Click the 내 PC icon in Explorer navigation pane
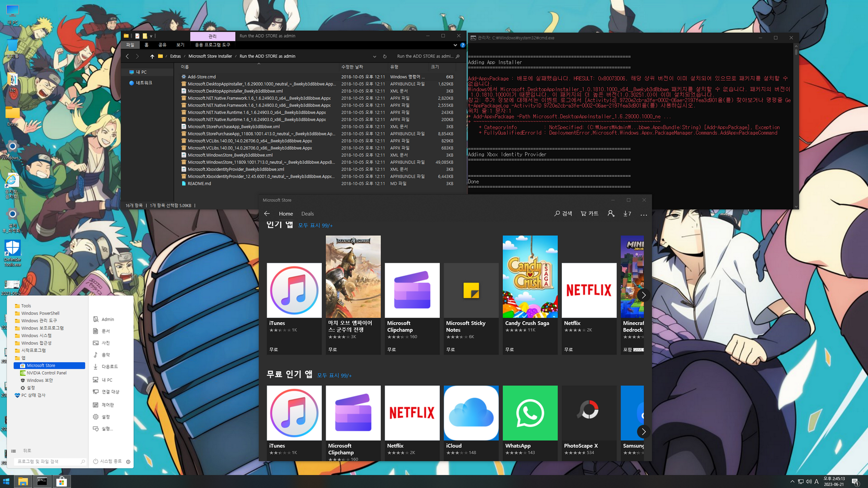Viewport: 868px width, 488px height. coord(131,72)
